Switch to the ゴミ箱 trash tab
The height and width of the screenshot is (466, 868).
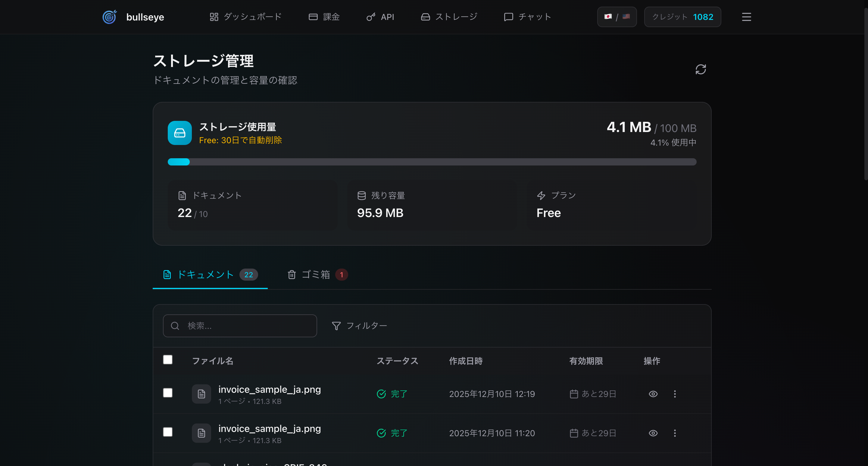click(x=317, y=275)
